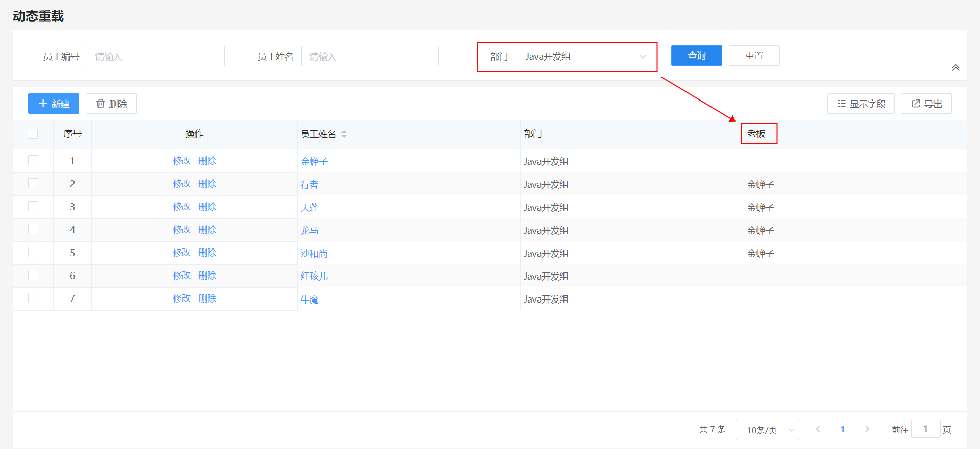Toggle the select-all checkbox in header
The image size is (980, 449).
[33, 134]
